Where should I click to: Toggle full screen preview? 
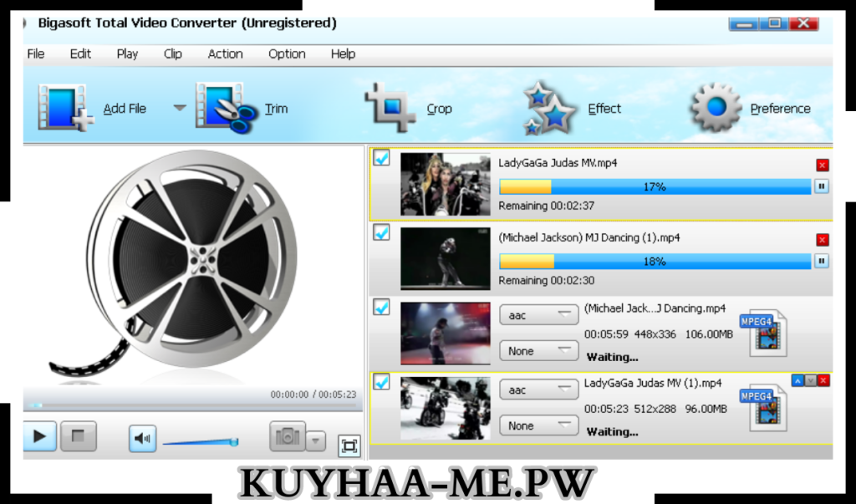click(349, 445)
